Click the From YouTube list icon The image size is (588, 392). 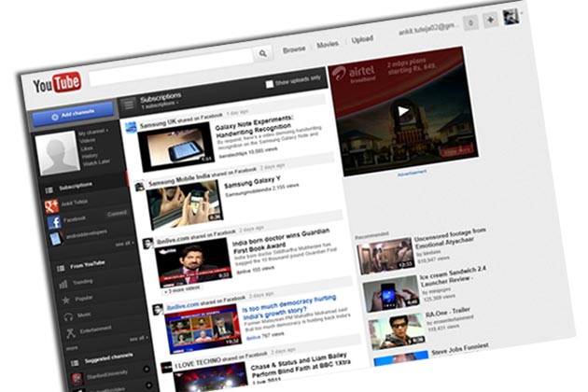(x=61, y=269)
